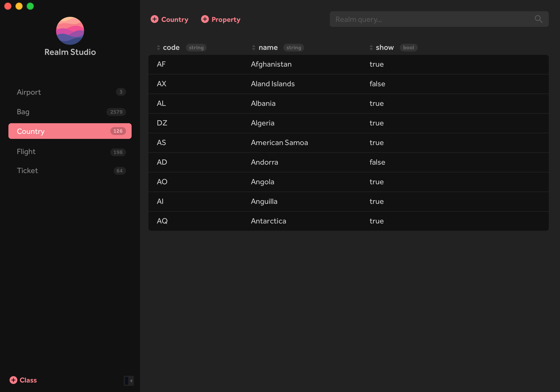The width and height of the screenshot is (560, 392).
Task: Click the Realm Studio logo
Action: pos(70,31)
